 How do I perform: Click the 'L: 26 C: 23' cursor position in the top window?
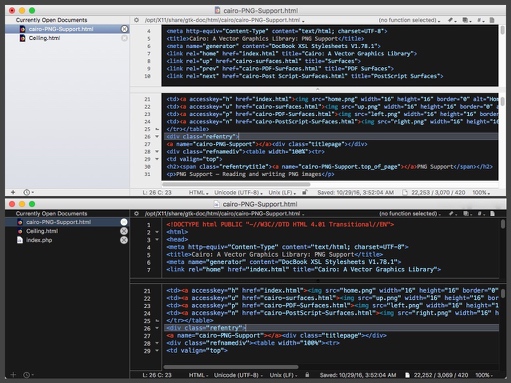click(157, 192)
